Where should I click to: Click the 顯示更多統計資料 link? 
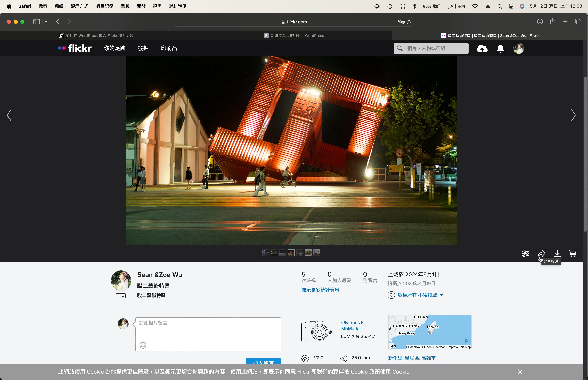320,290
